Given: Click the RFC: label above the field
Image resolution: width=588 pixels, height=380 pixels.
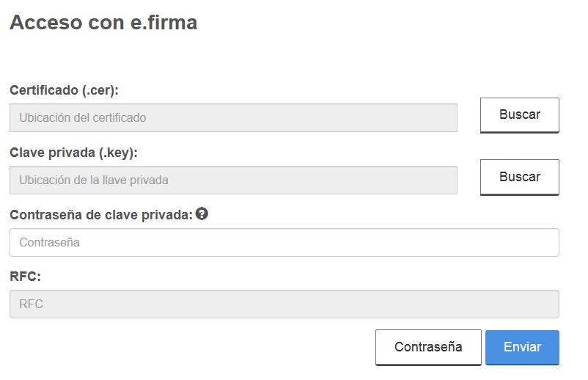Looking at the screenshot, I should tap(25, 277).
